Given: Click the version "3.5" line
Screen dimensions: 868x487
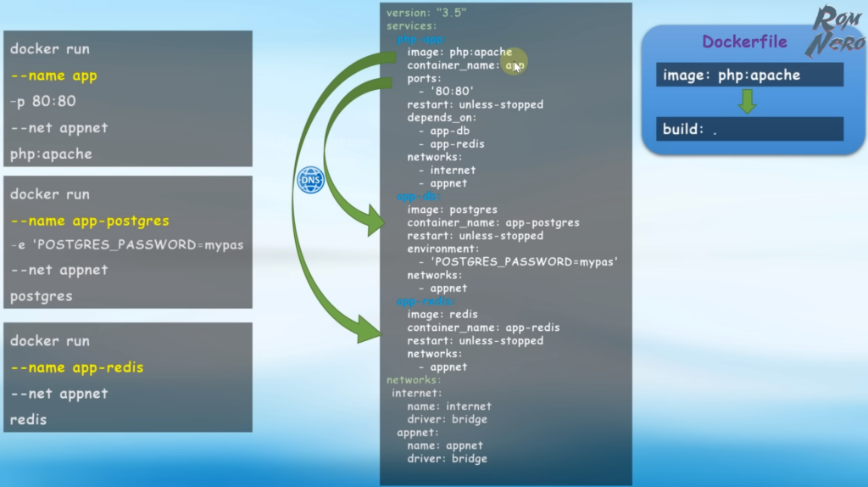Looking at the screenshot, I should [426, 13].
